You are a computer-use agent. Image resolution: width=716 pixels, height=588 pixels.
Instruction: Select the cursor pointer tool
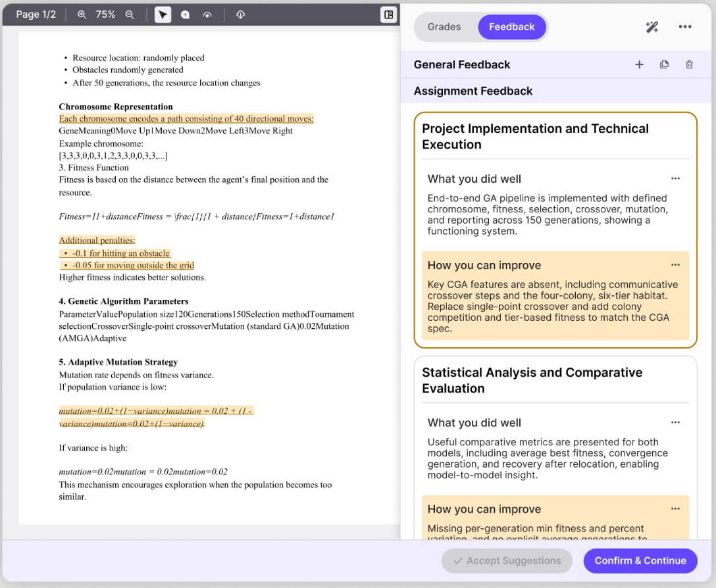163,14
